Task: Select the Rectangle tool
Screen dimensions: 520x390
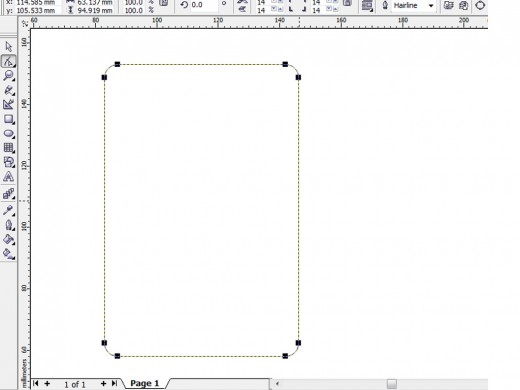Action: click(x=9, y=119)
